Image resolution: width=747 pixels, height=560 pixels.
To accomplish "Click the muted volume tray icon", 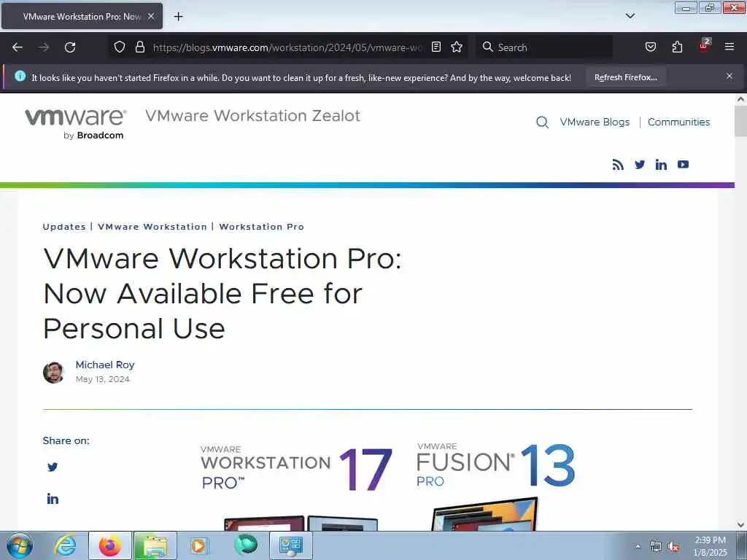I will click(x=673, y=547).
